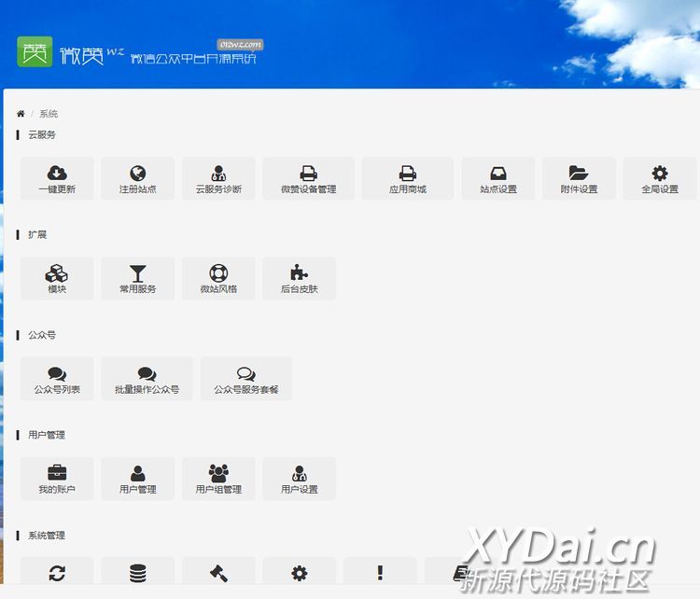
Task: Click the home icon in breadcrumb
Action: pyautogui.click(x=21, y=114)
